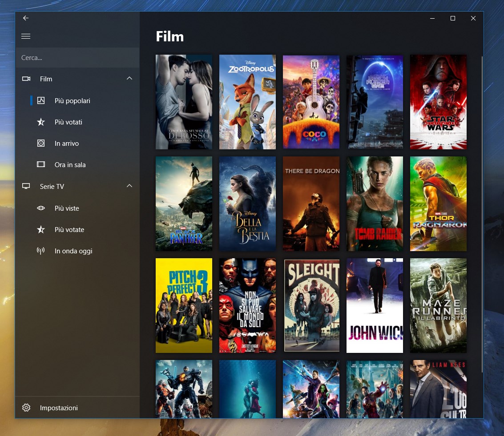Screen dimensions: 504x436
Task: Click the In arrivo icon
Action: click(41, 143)
